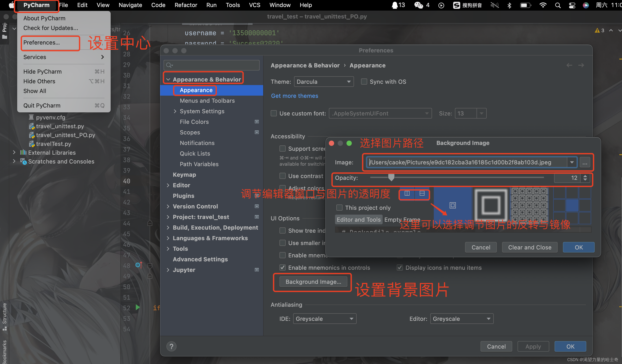Open the Get more themes link
Viewport: 622px width, 364px height.
[x=294, y=96]
